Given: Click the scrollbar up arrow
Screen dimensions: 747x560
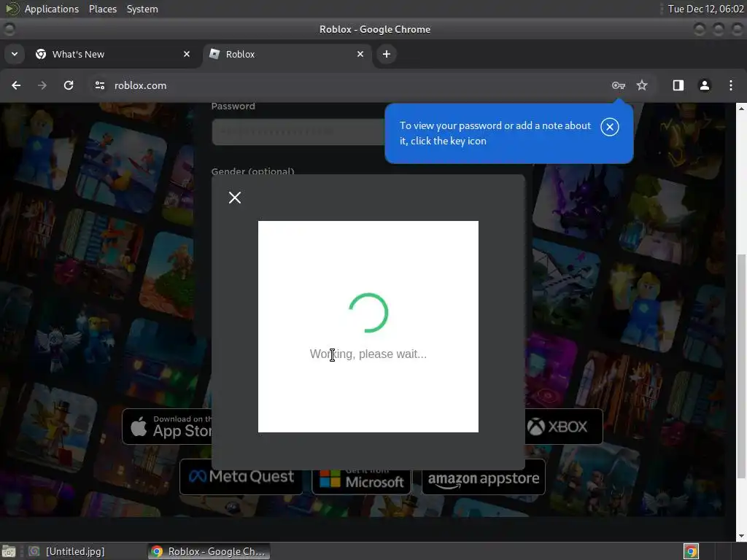Looking at the screenshot, I should click(741, 109).
